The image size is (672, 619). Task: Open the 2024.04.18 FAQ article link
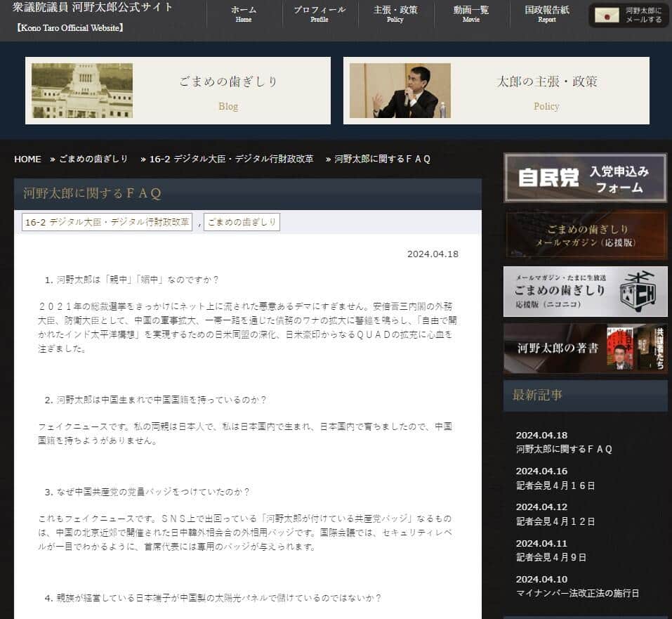pos(563,448)
